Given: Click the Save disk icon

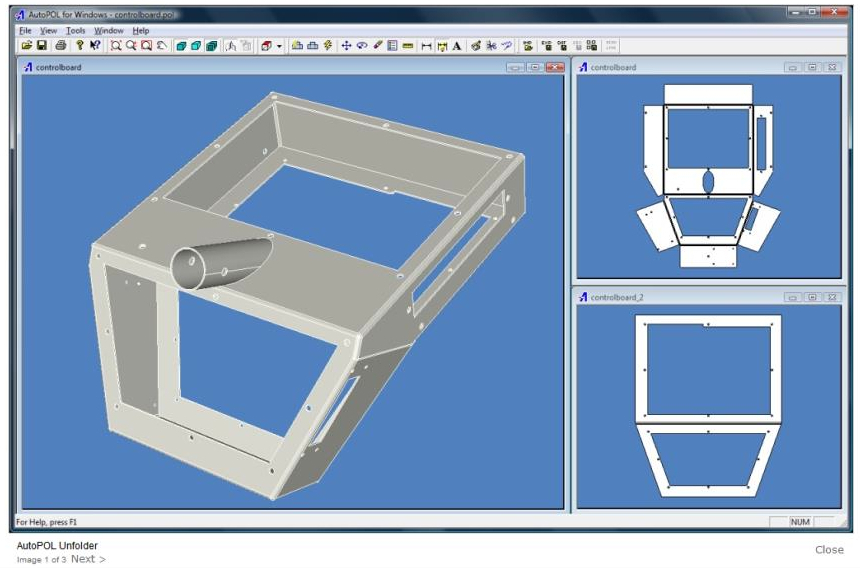Looking at the screenshot, I should click(42, 45).
